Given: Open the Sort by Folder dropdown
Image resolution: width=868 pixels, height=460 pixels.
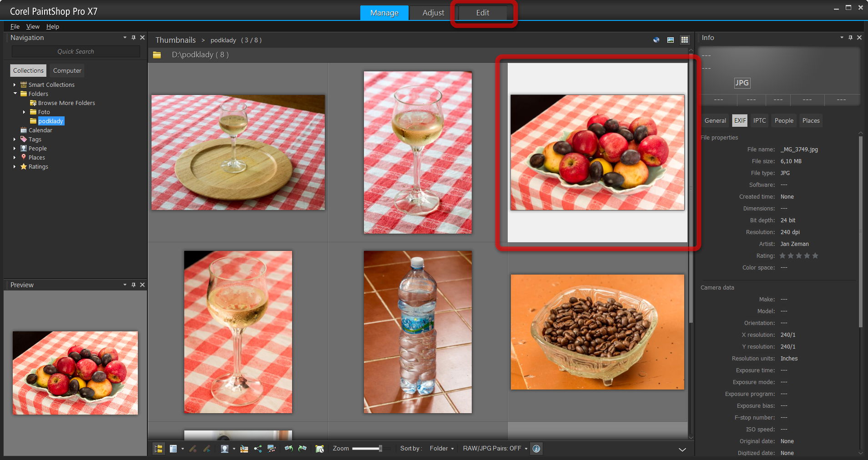Looking at the screenshot, I should (441, 449).
